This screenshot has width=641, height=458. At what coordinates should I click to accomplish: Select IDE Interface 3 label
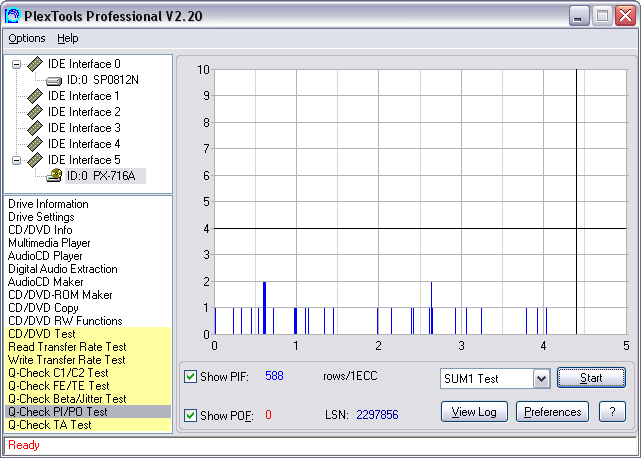click(x=84, y=128)
